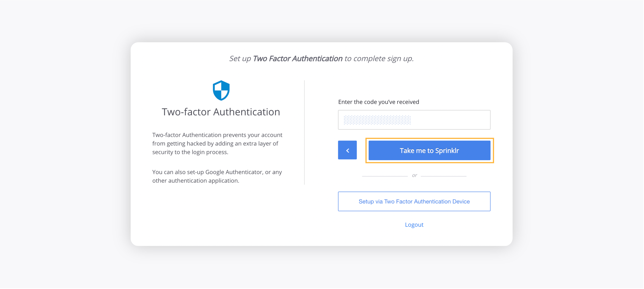Click the vertical divider between the panels
The image size is (644, 289).
(304, 133)
